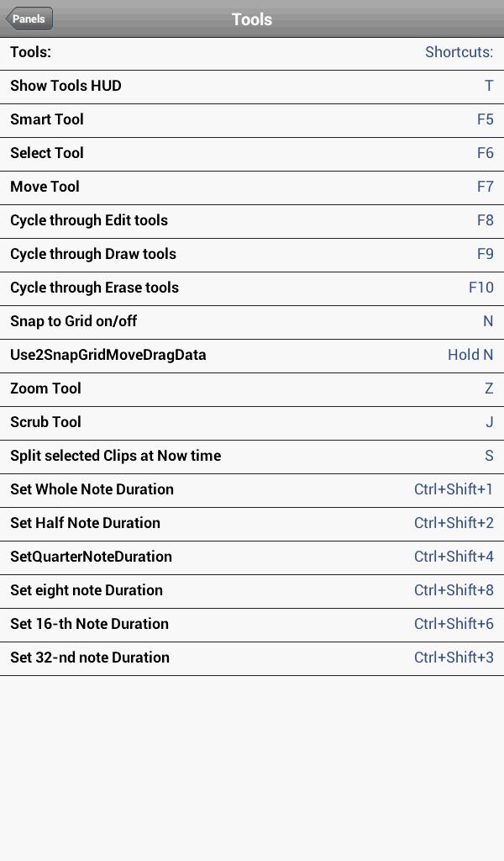Tap the Smart Tool list entry
Image resolution: width=504 pixels, height=861 pixels.
(252, 120)
